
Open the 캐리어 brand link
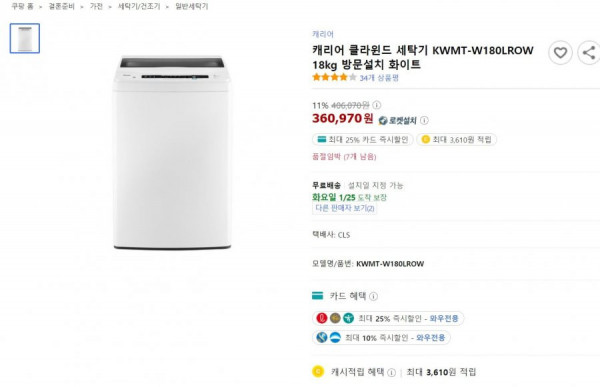(323, 34)
